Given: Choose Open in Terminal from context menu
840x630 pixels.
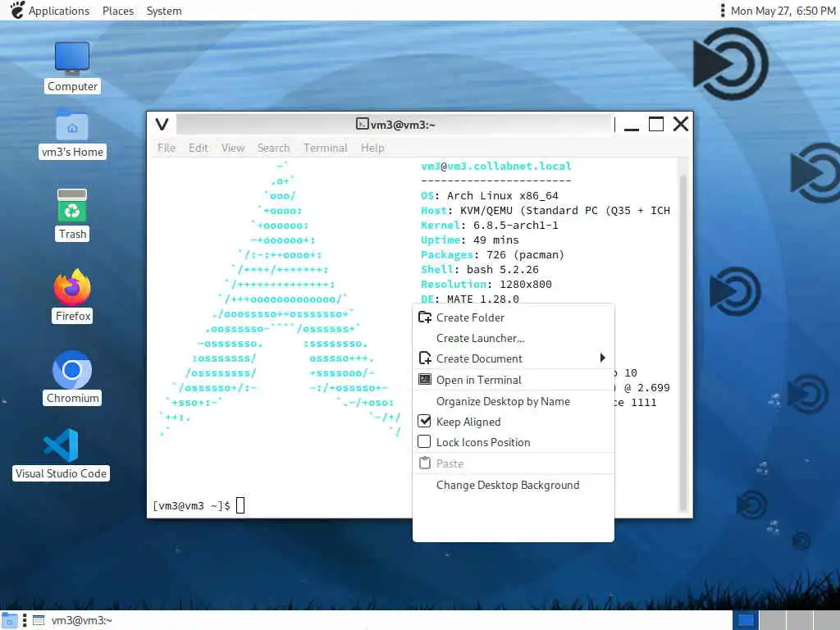Looking at the screenshot, I should click(514, 380).
